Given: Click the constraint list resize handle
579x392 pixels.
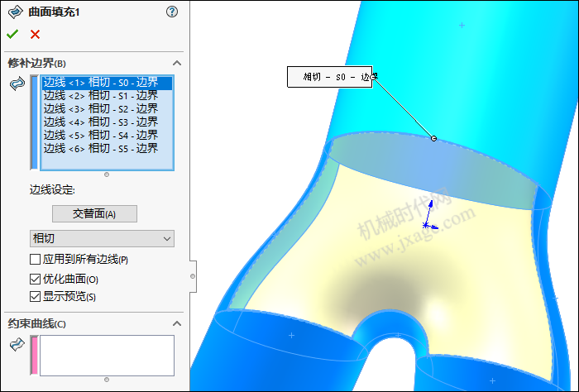Looking at the screenshot, I should click(x=107, y=380).
